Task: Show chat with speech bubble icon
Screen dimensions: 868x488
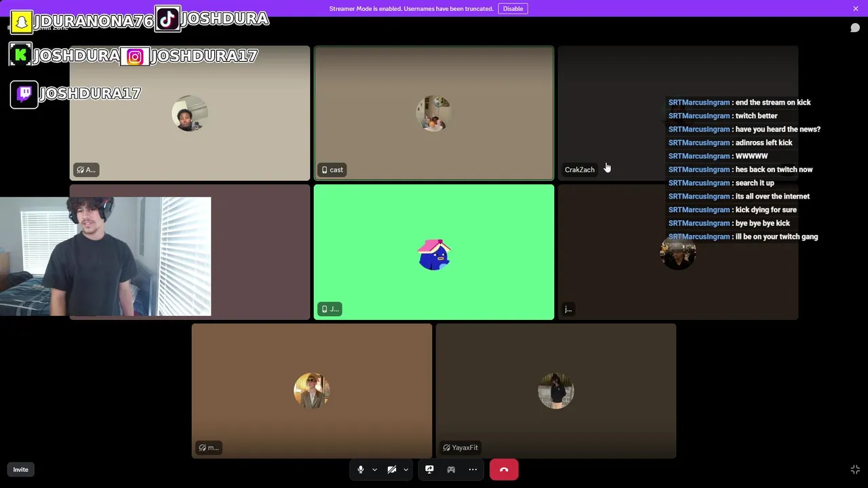Action: (x=855, y=28)
